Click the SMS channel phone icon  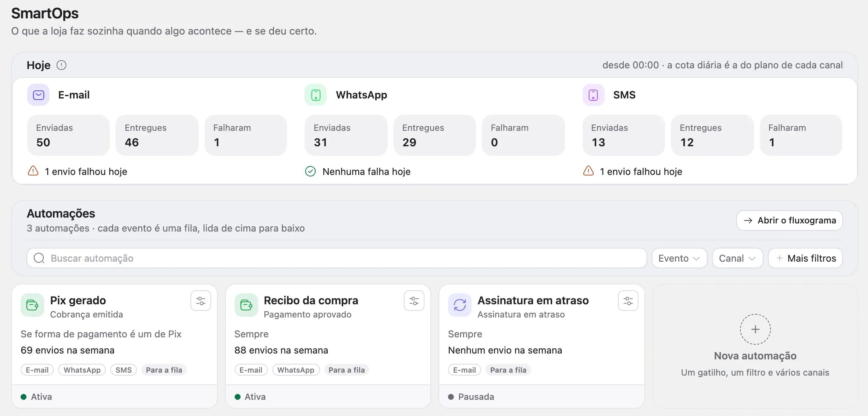(593, 95)
